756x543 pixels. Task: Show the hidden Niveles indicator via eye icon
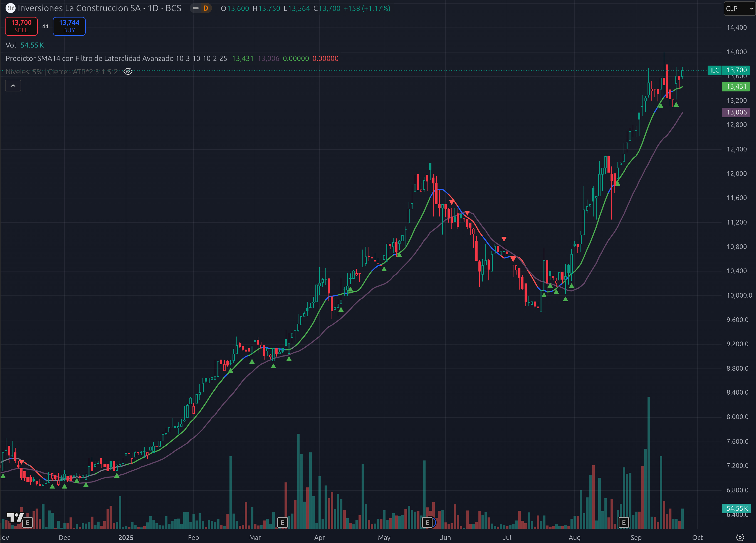pos(128,72)
